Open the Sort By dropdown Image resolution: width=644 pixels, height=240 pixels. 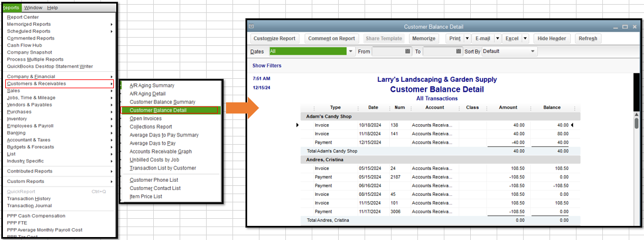point(533,52)
